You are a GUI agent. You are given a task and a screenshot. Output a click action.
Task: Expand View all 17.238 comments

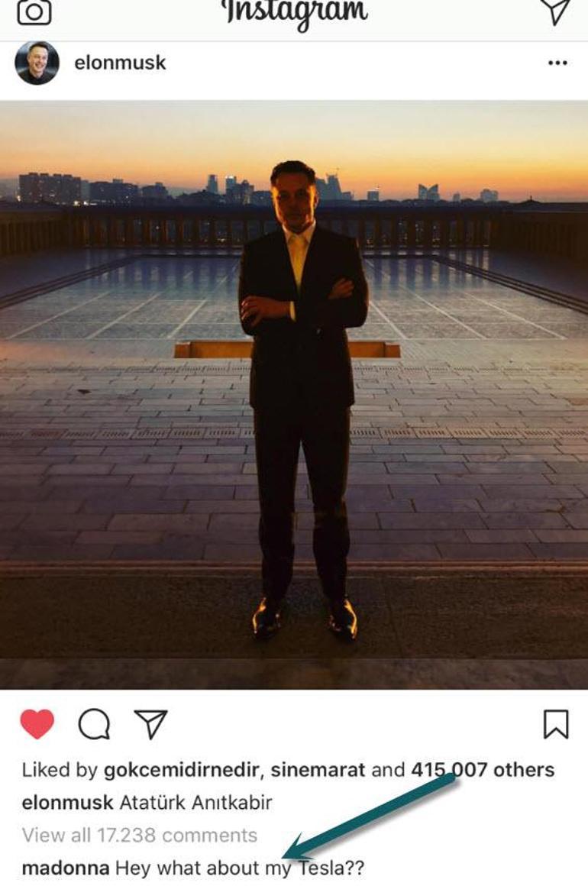pos(140,835)
